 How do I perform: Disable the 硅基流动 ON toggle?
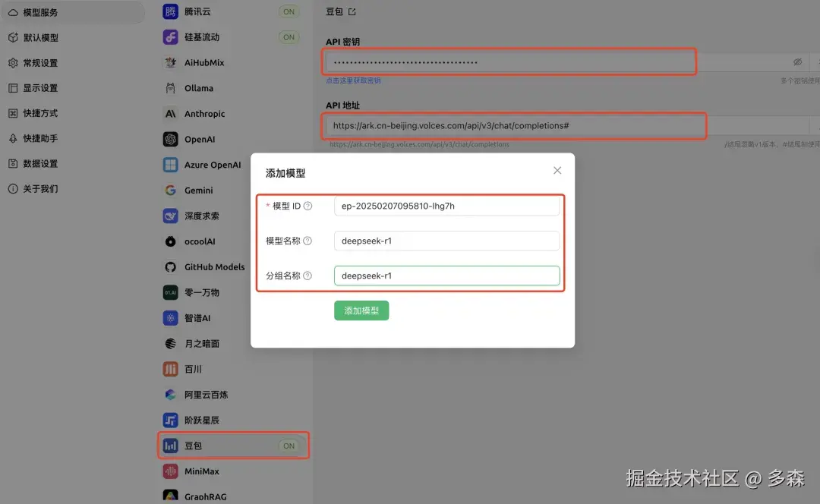pyautogui.click(x=289, y=36)
